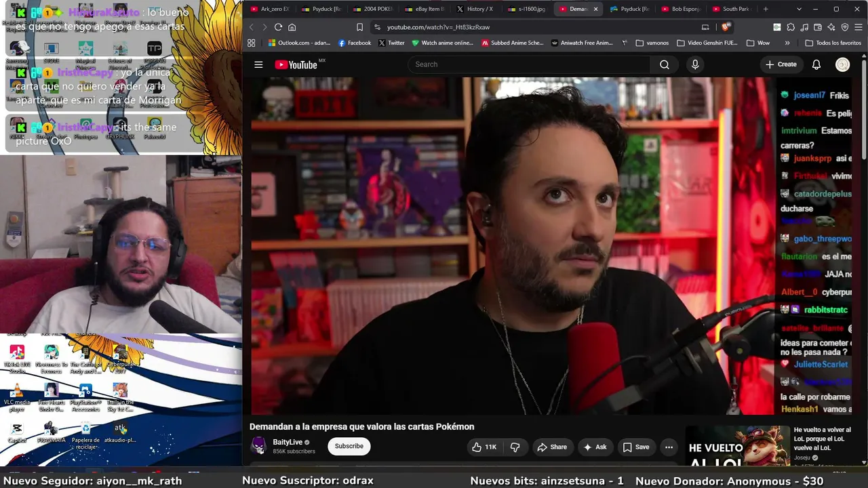Focus the YouTube search field
The height and width of the screenshot is (488, 868).
[529, 64]
